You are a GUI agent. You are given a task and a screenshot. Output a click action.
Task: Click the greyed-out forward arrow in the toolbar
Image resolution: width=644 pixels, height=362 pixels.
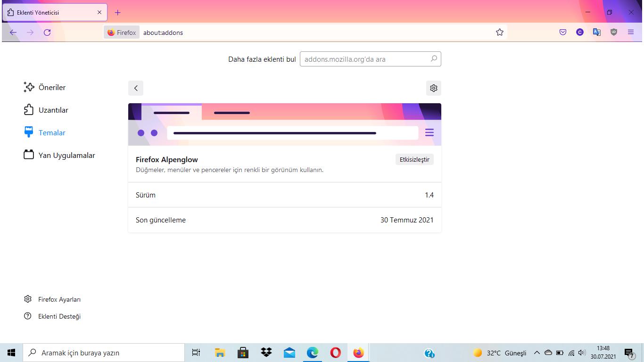(30, 33)
